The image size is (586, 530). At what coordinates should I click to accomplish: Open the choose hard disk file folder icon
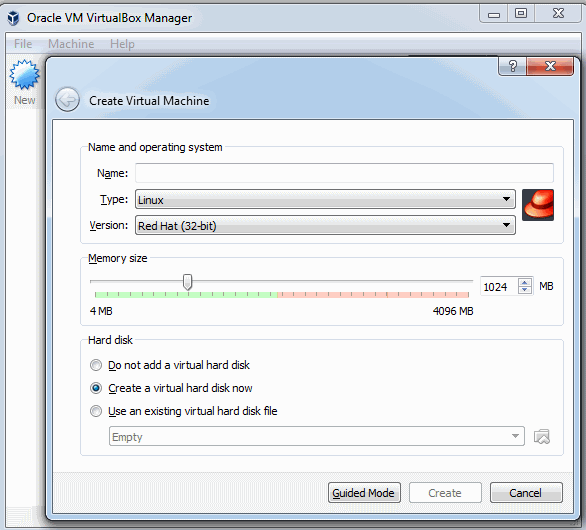point(542,436)
